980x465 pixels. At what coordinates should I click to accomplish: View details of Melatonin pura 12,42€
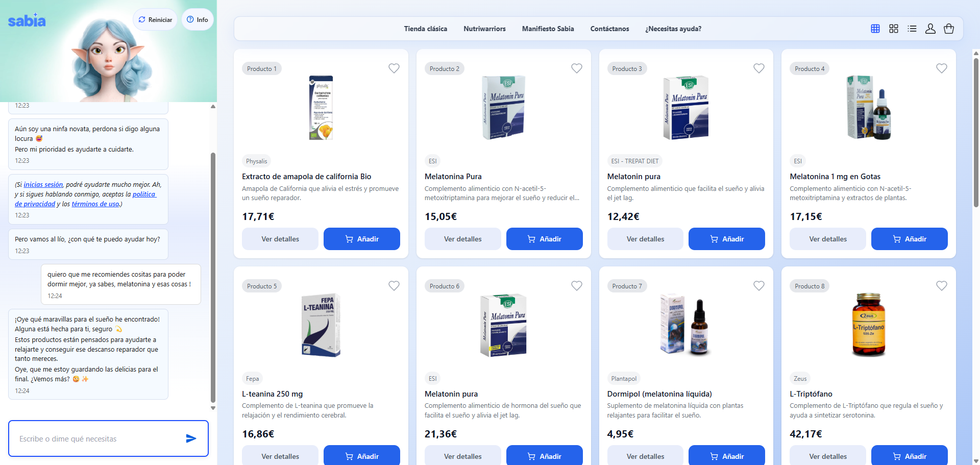point(645,239)
